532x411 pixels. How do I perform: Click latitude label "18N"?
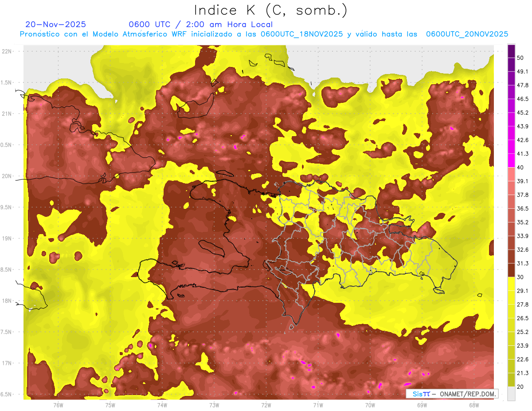point(7,301)
